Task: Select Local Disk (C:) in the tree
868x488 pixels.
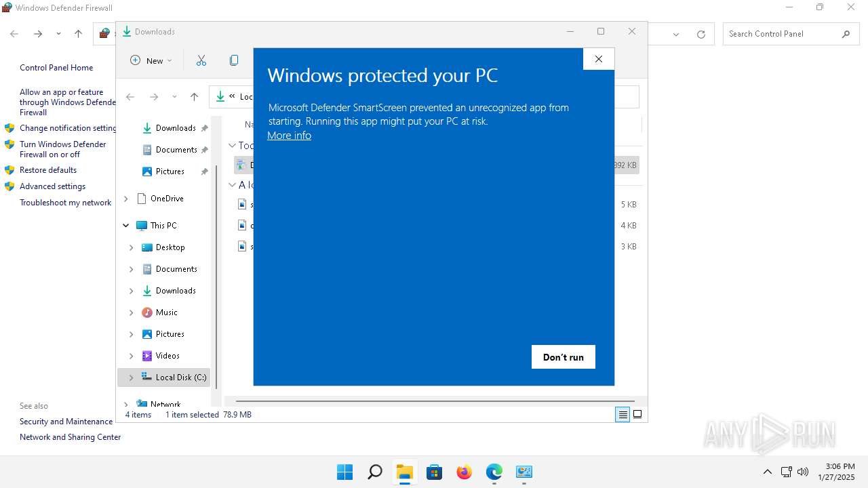Action: (174, 378)
